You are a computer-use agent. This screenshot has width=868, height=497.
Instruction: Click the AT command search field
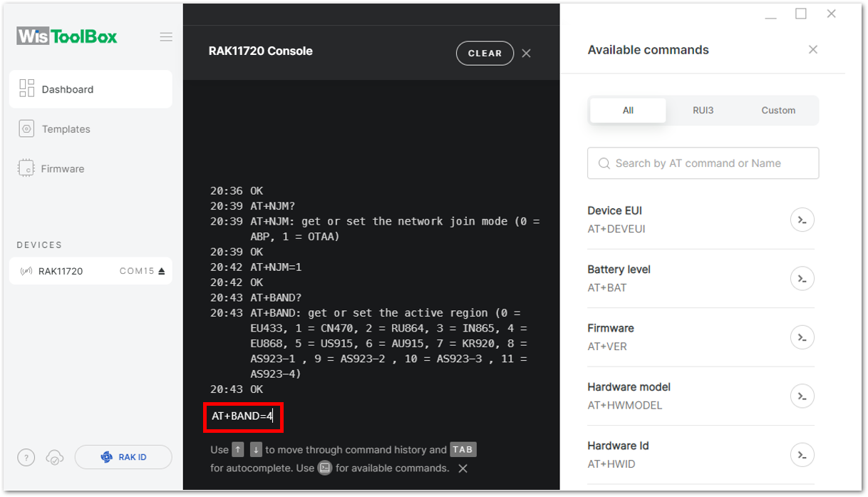click(703, 163)
